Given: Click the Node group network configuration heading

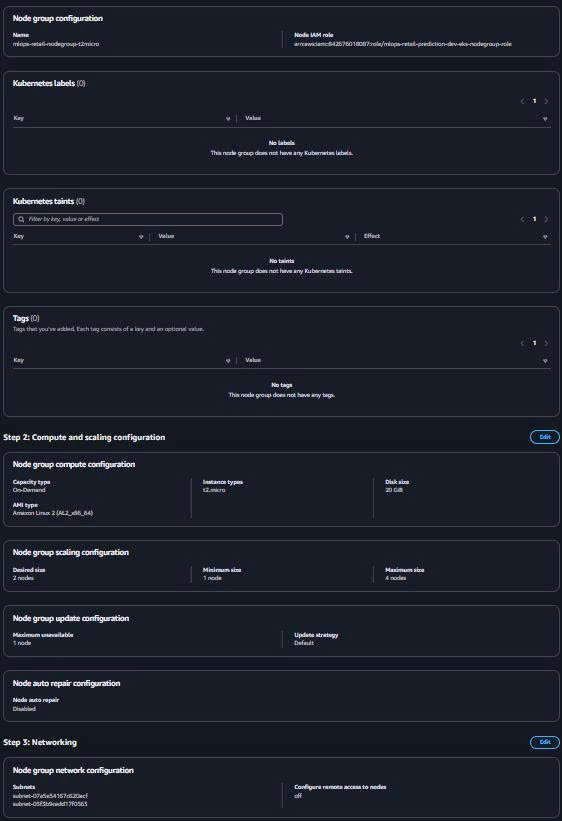Looking at the screenshot, I should point(73,770).
